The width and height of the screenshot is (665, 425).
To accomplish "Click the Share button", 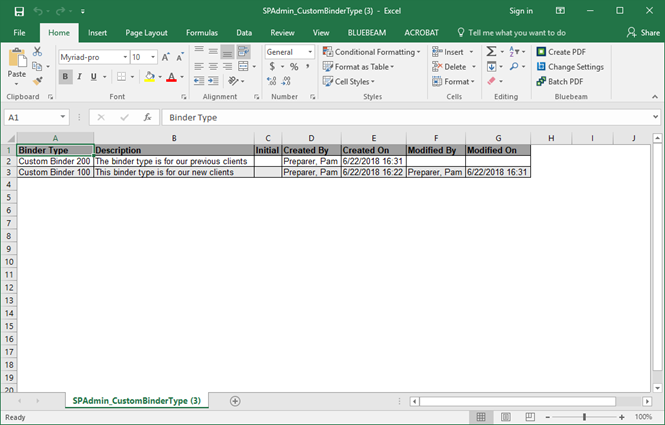I will click(x=644, y=33).
